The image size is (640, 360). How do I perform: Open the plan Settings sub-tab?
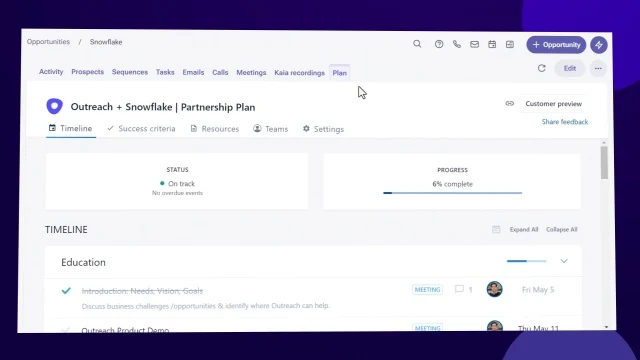point(323,129)
